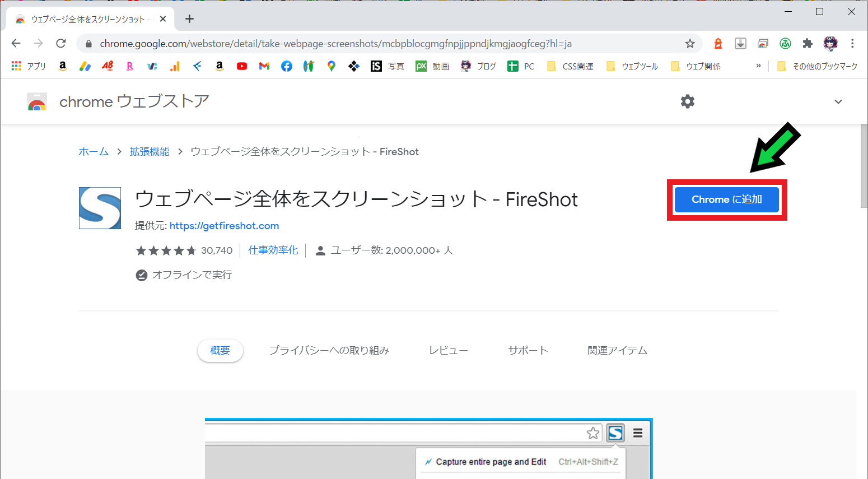Click the chrome ウェブストア logo
The width and height of the screenshot is (868, 479).
point(118,101)
